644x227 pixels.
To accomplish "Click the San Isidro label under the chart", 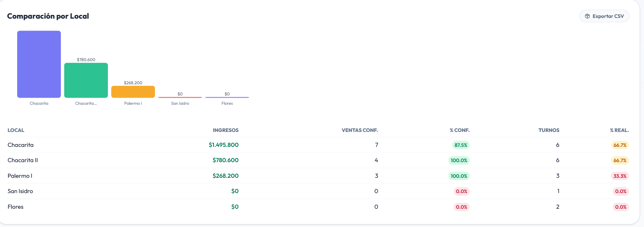I will pyautogui.click(x=180, y=103).
